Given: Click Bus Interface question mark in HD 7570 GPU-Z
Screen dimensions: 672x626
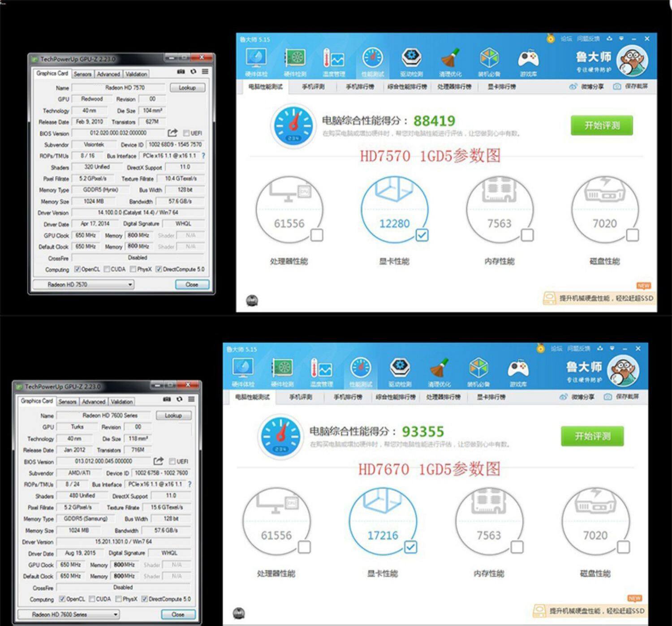Looking at the screenshot, I should [x=203, y=156].
